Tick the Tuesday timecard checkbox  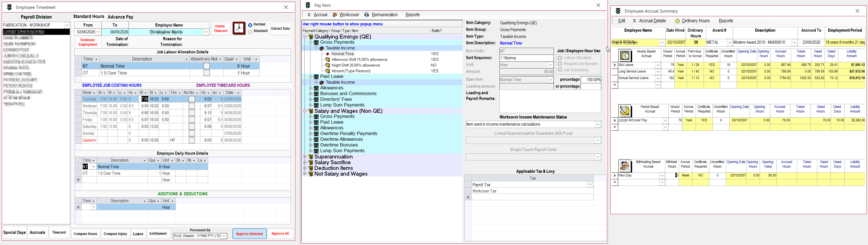192,99
